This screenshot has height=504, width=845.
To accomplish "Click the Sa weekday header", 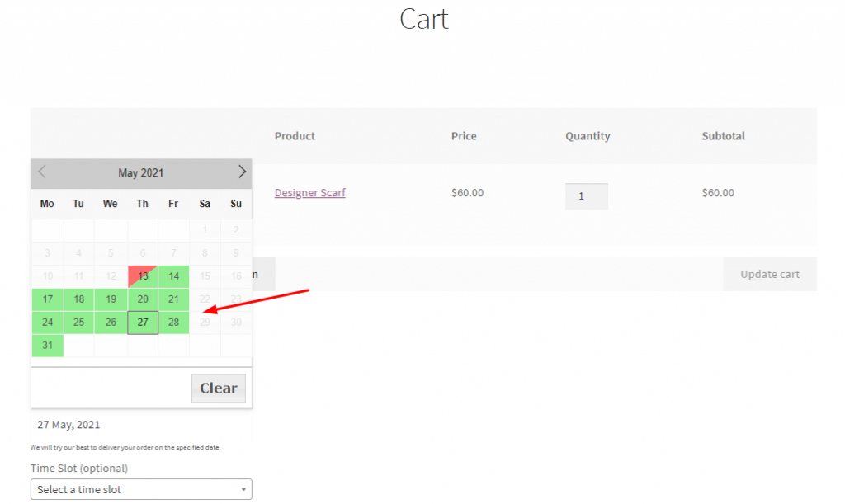I will click(x=205, y=204).
